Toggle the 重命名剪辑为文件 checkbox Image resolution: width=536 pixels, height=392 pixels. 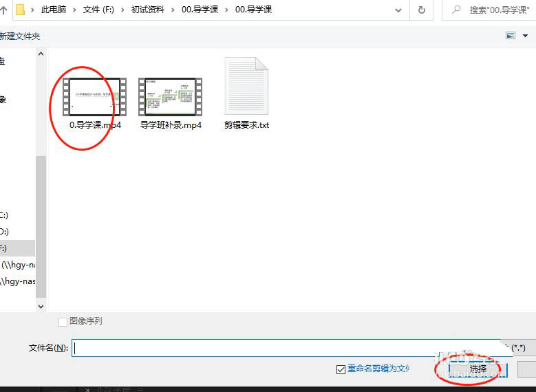[x=341, y=369]
